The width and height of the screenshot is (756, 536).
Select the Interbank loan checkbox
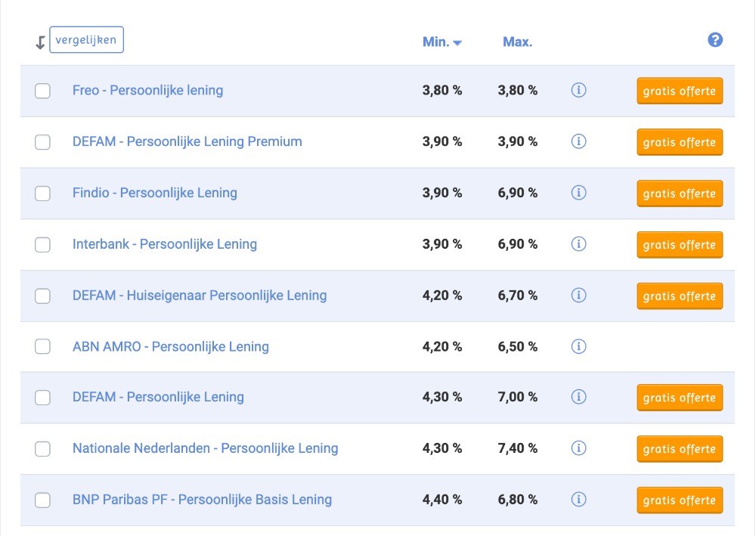(x=43, y=244)
